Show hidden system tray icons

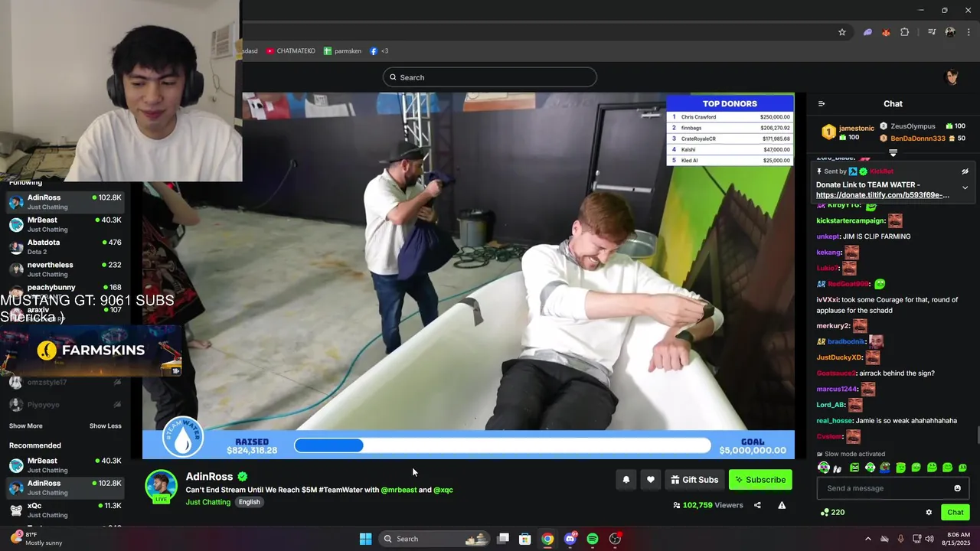pos(867,539)
